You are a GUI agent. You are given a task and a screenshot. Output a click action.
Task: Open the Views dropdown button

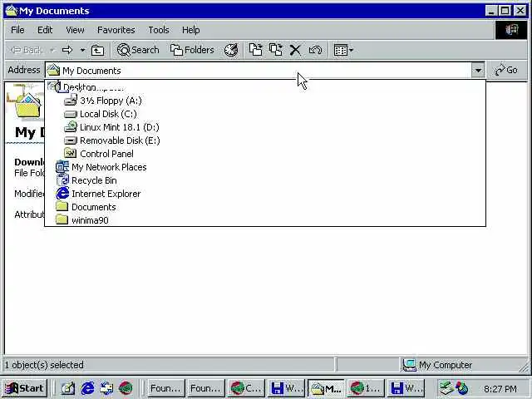click(x=343, y=50)
